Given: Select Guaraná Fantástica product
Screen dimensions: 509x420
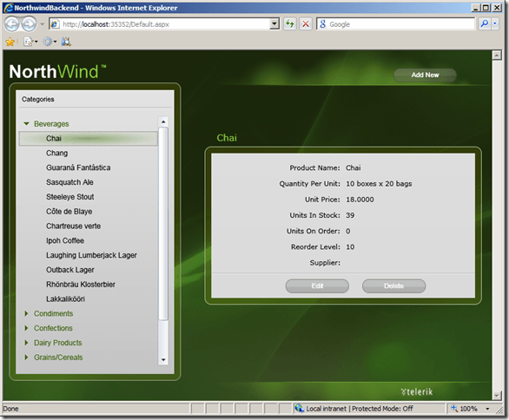Looking at the screenshot, I should pos(78,167).
